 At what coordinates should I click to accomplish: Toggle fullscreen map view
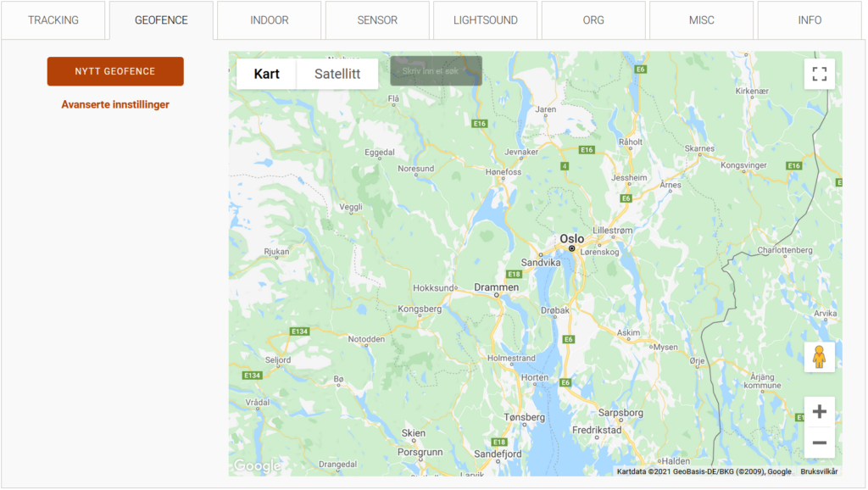[820, 75]
